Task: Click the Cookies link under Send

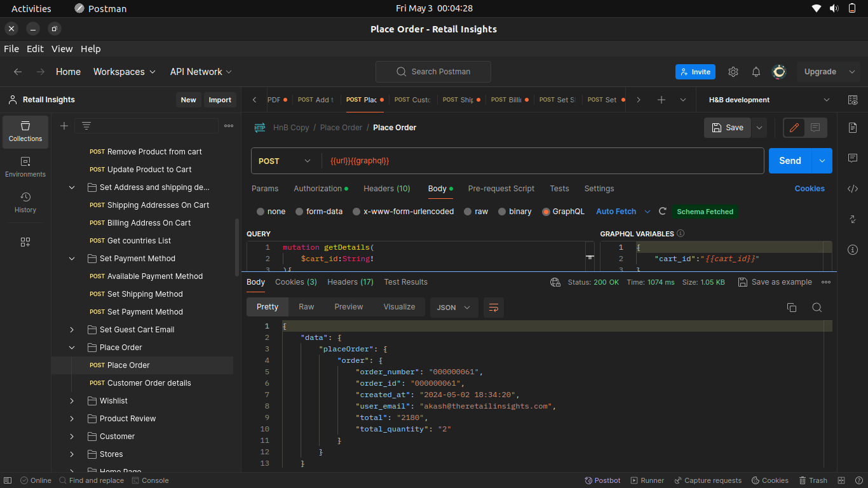Action: 809,189
